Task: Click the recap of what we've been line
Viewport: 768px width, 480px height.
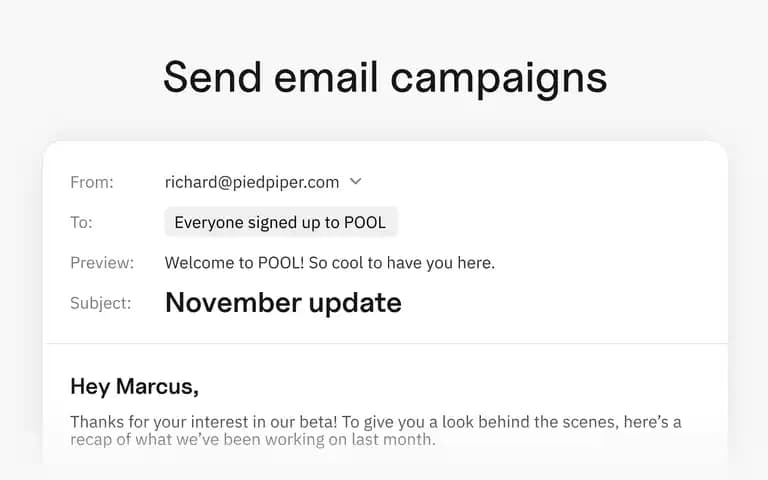Action: 253,439
